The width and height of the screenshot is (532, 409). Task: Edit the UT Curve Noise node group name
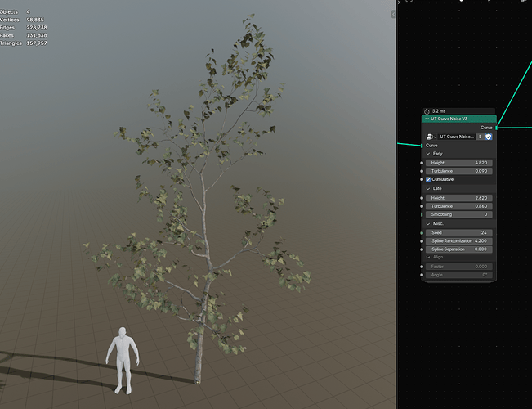[457, 137]
